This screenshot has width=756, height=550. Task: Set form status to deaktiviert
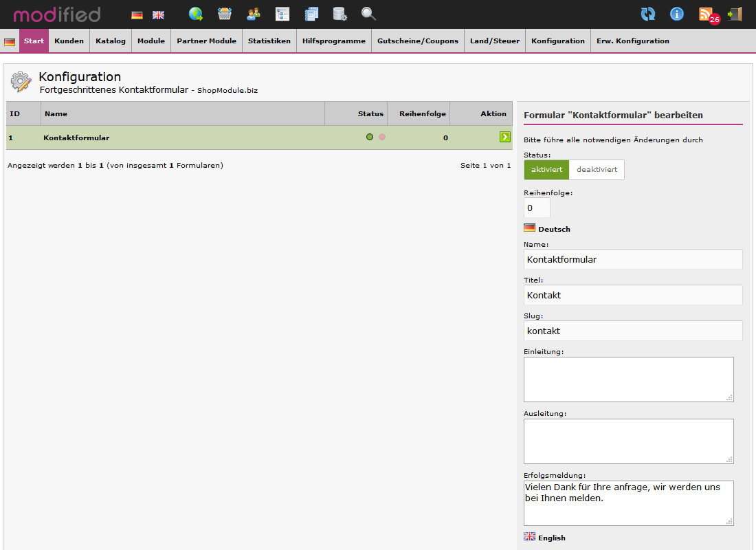597,170
